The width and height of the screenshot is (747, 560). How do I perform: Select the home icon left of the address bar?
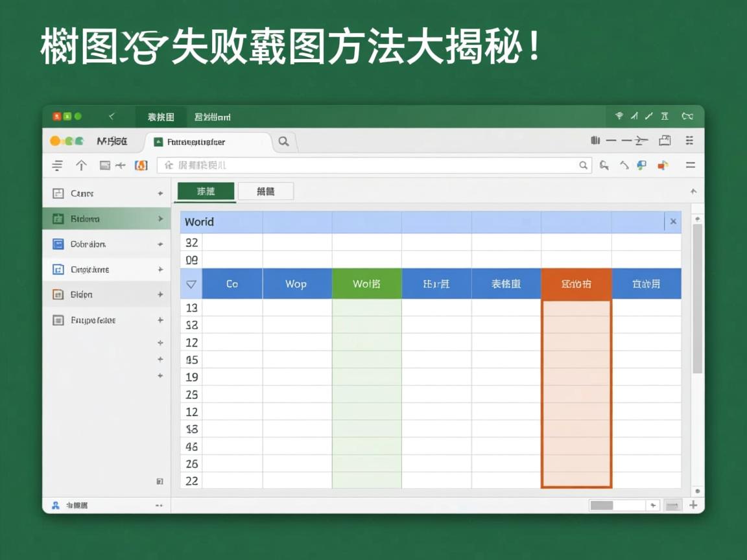click(104, 165)
